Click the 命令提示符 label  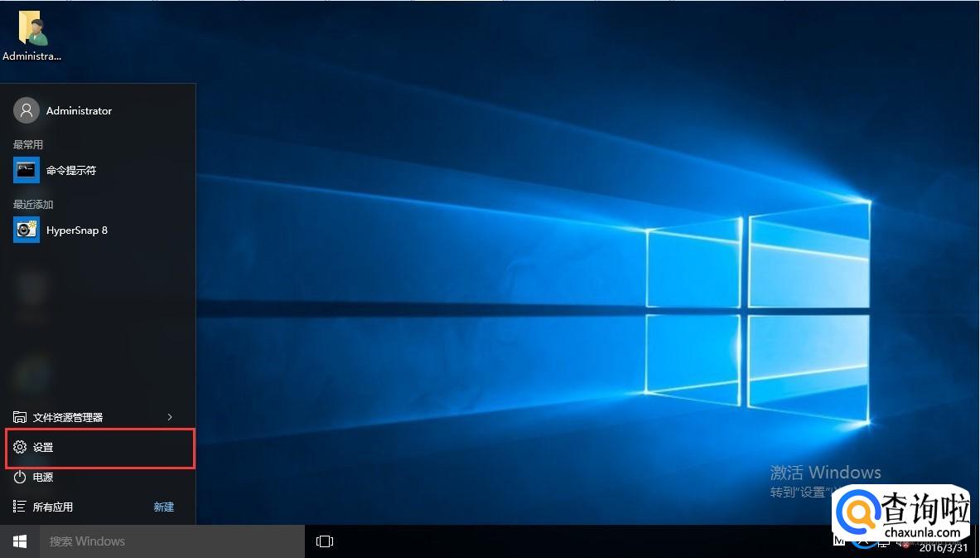(x=71, y=170)
